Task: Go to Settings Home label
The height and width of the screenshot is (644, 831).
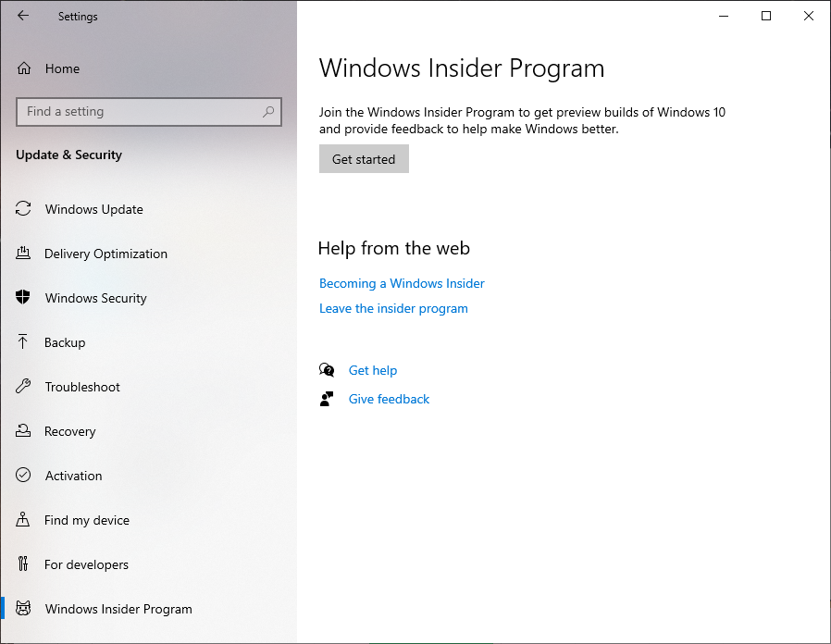Action: (63, 68)
